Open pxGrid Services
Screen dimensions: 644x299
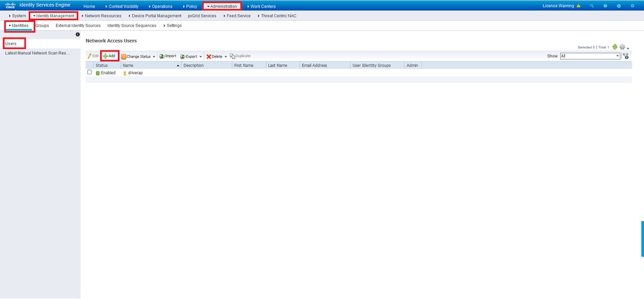click(x=202, y=16)
